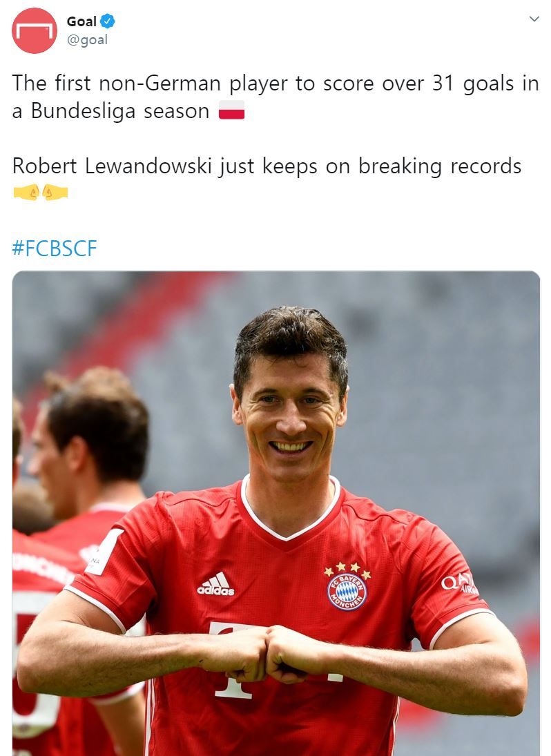The image size is (551, 756).
Task: Click the white sleeve patch on the jersey
Action: tap(104, 552)
